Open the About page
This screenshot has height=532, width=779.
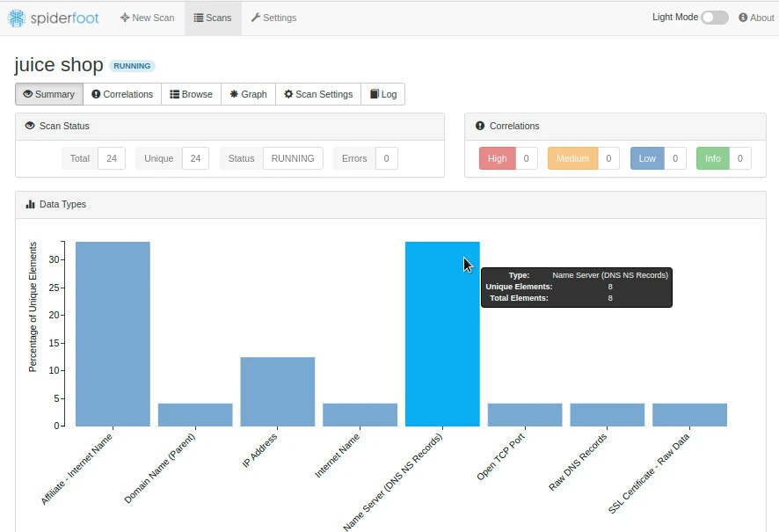point(756,18)
